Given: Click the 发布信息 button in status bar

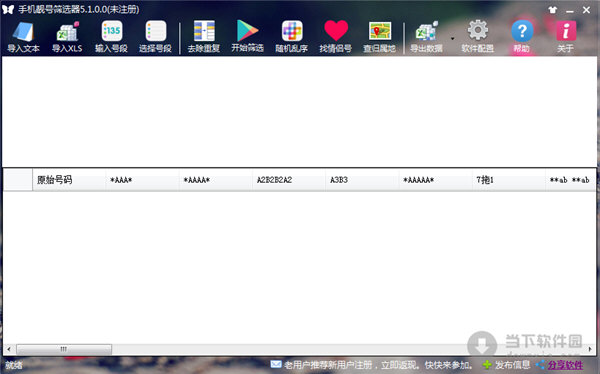Looking at the screenshot, I should click(x=507, y=365).
